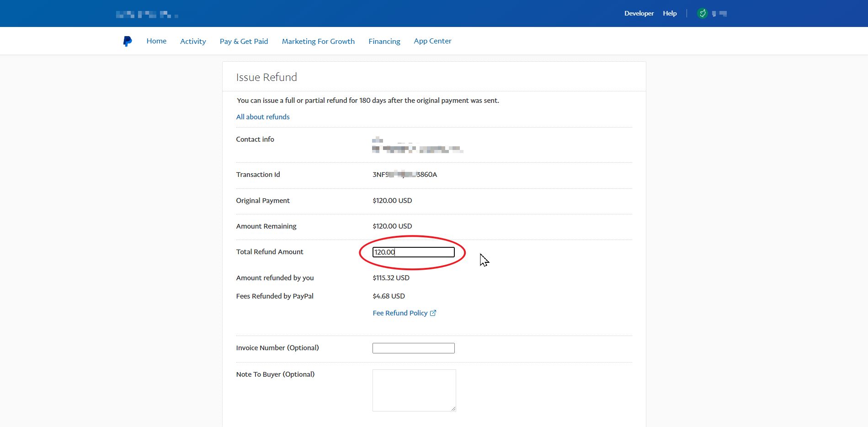
Task: Open Marketing For Growth menu
Action: [318, 41]
